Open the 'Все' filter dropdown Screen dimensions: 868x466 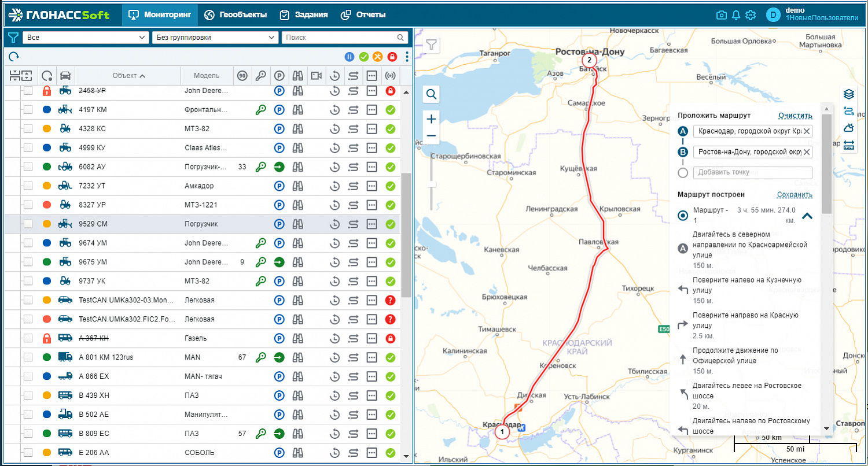click(x=86, y=38)
